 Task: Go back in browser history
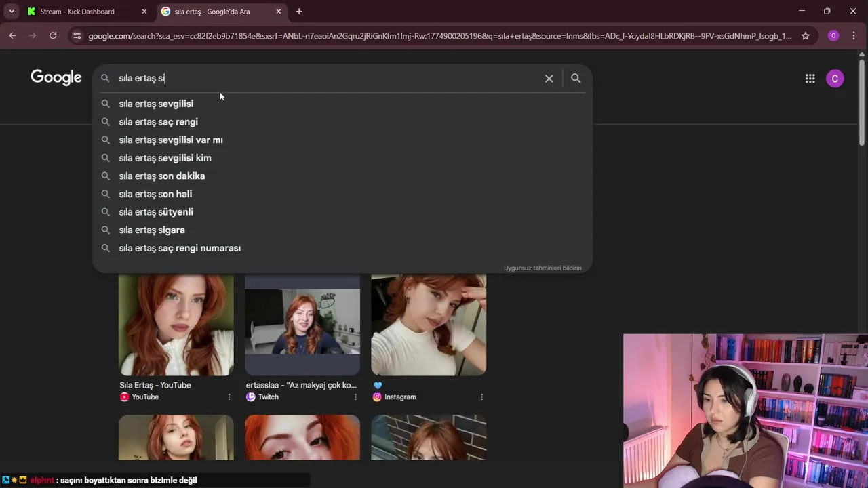click(13, 35)
